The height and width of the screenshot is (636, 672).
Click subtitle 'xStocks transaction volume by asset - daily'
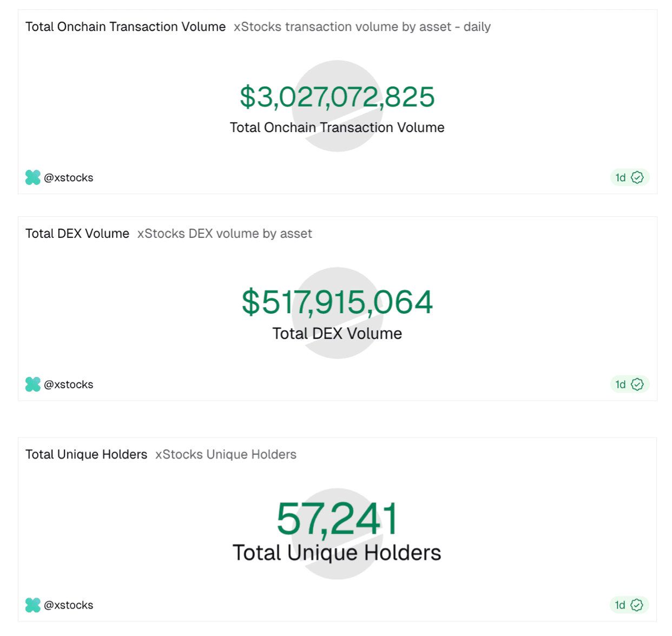tap(362, 27)
